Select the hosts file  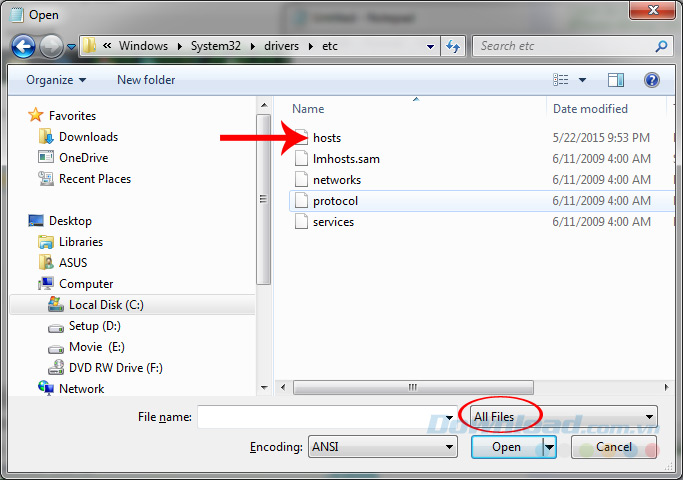pyautogui.click(x=327, y=138)
